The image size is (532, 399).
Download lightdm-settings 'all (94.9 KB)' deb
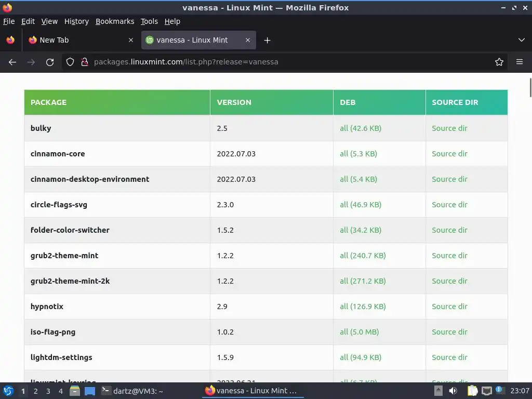pos(361,357)
